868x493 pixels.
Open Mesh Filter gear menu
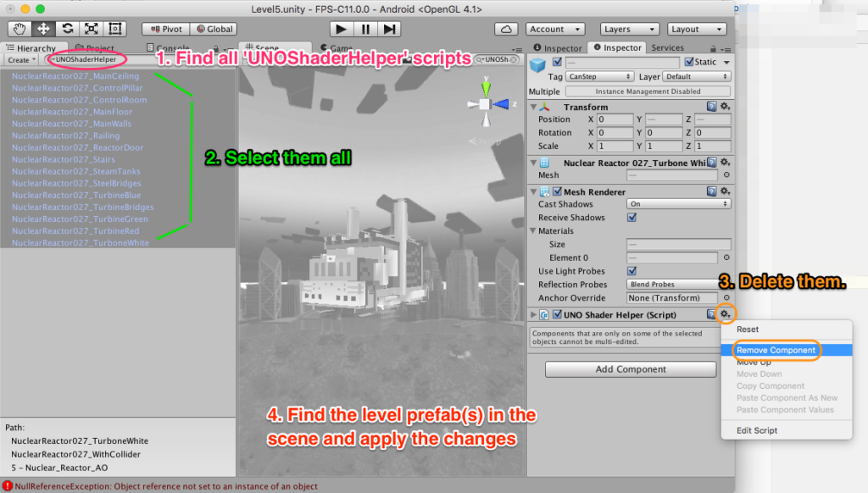tap(725, 162)
